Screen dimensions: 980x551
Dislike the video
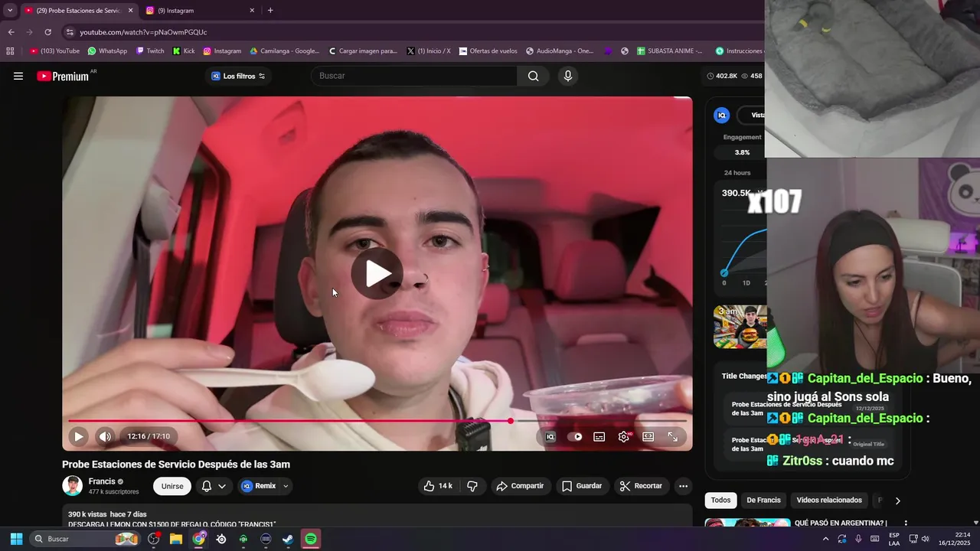click(472, 486)
